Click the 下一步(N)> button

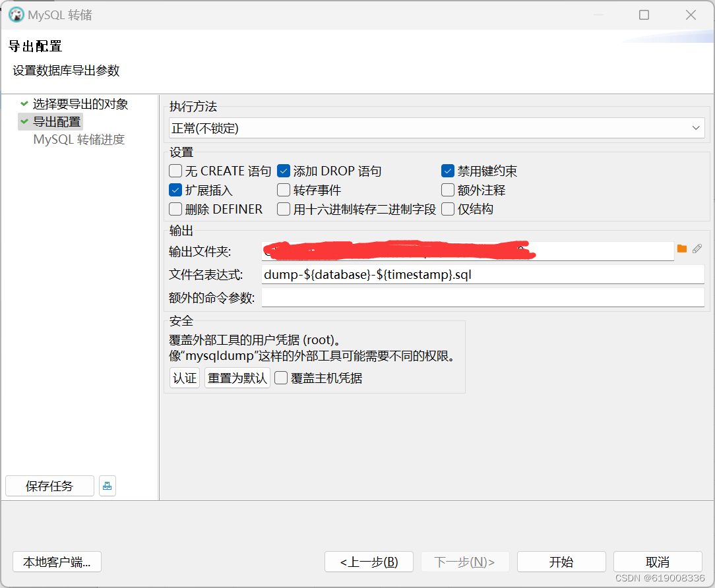click(x=465, y=562)
